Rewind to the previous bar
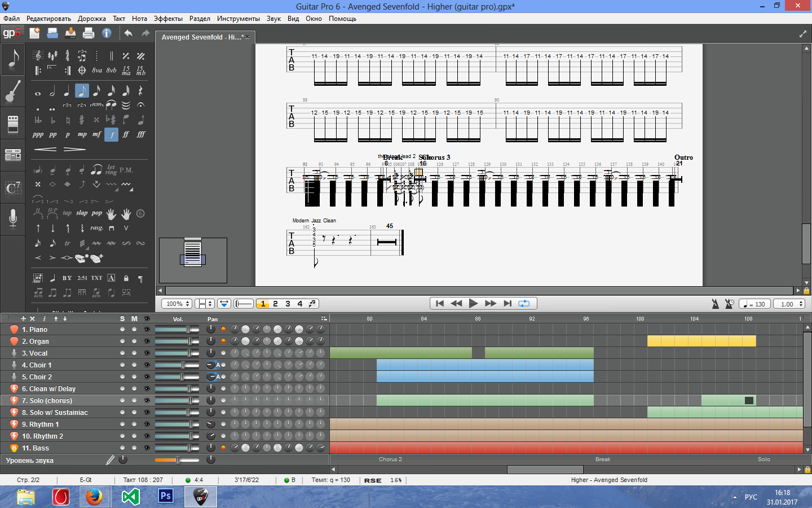Image resolution: width=812 pixels, height=508 pixels. 456,303
